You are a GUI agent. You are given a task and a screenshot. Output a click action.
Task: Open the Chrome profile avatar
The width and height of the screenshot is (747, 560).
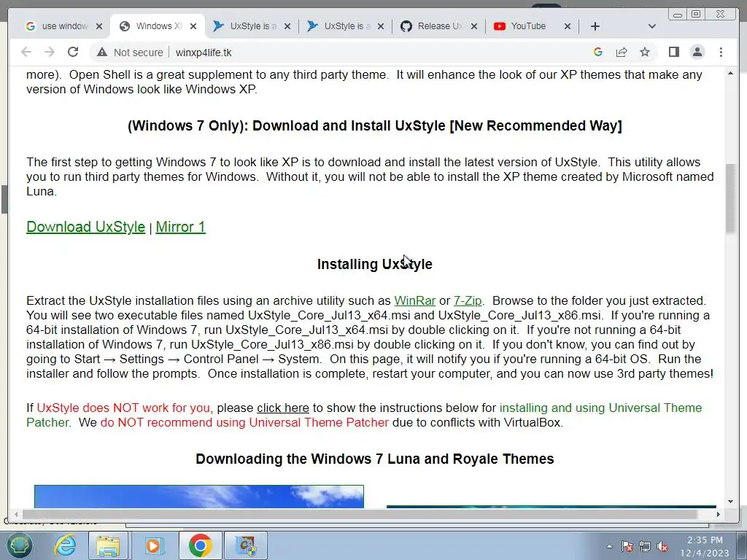point(697,52)
